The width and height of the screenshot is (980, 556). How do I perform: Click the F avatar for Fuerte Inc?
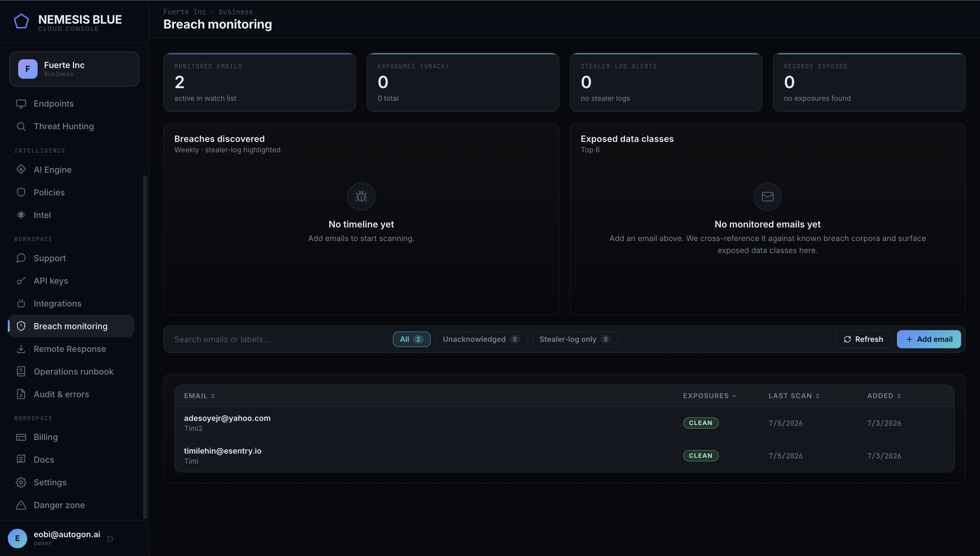tap(28, 69)
